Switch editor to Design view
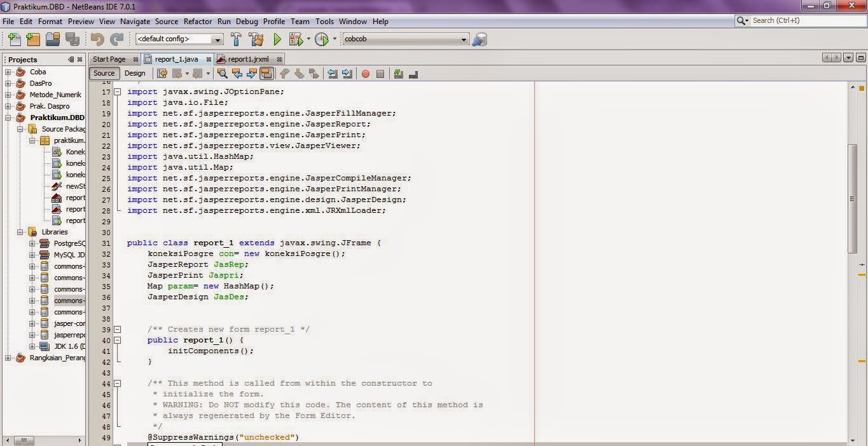This screenshot has height=446, width=868. click(x=135, y=73)
